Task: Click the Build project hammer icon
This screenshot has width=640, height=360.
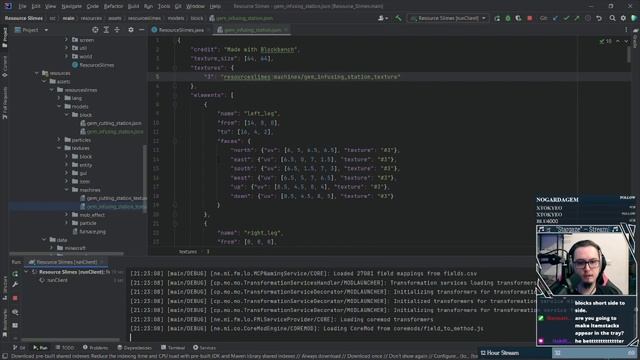Action: [x=398, y=18]
